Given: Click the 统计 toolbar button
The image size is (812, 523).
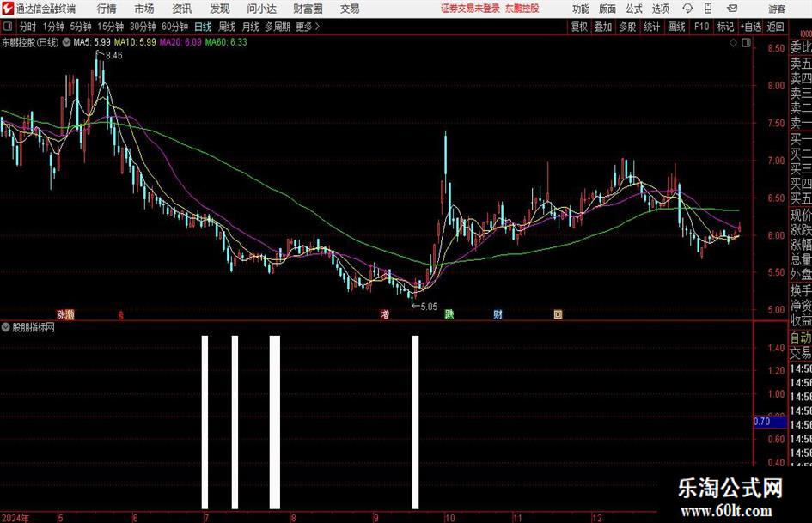Looking at the screenshot, I should click(x=651, y=27).
